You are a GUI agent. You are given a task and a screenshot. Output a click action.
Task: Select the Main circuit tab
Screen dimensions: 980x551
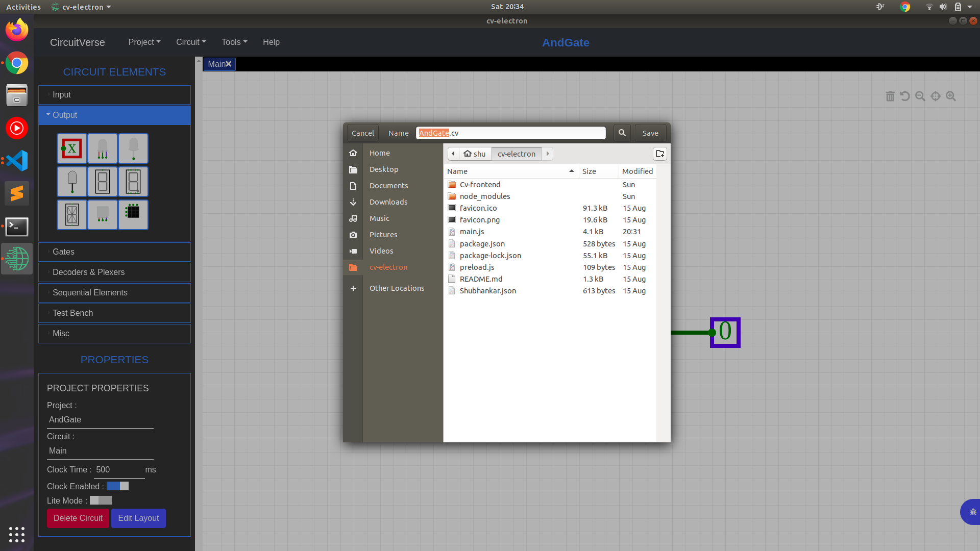(x=216, y=64)
